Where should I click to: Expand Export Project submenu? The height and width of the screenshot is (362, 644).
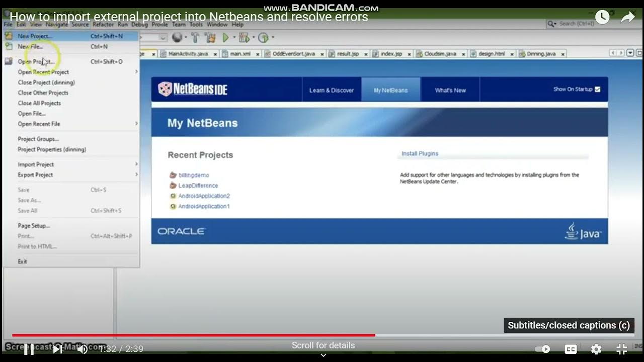136,174
